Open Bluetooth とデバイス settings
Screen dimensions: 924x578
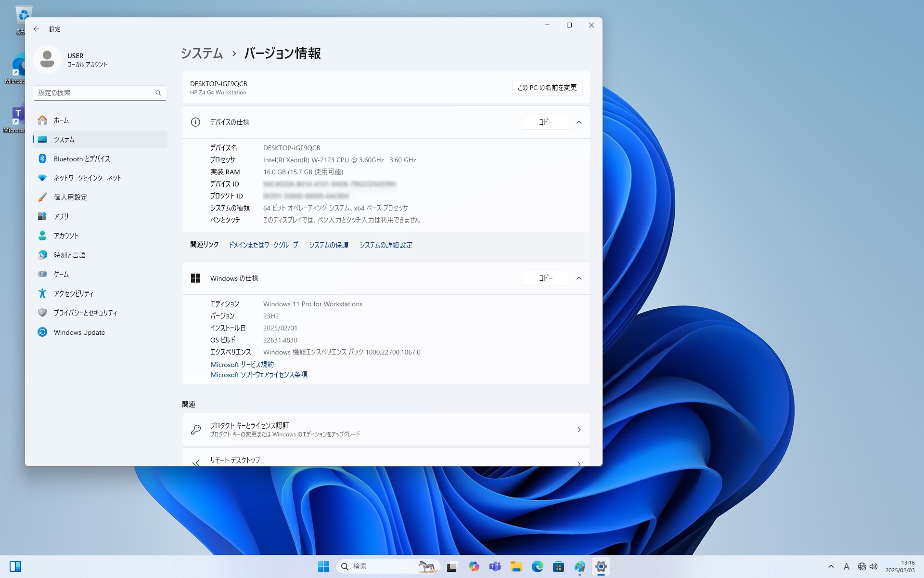click(x=100, y=158)
